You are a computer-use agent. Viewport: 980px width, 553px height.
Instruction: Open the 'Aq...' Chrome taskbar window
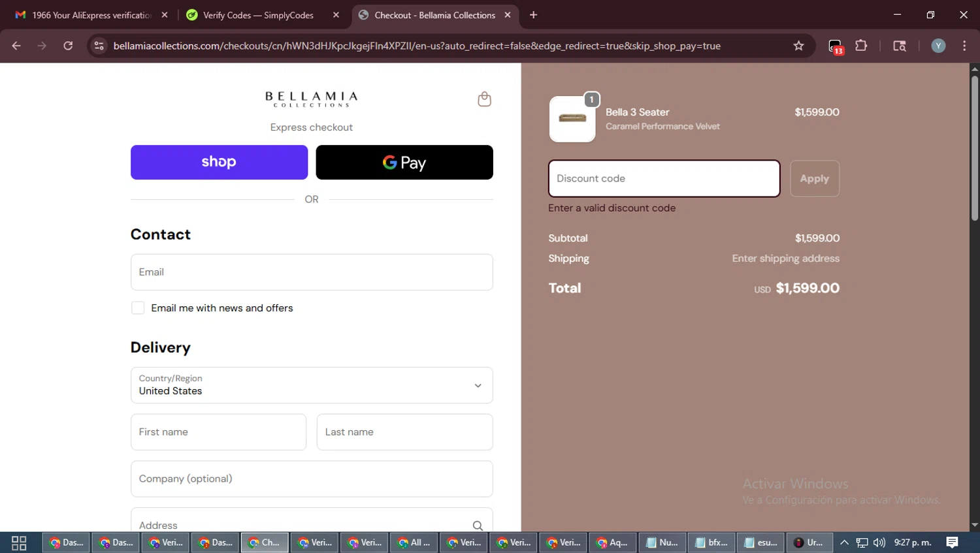point(613,543)
